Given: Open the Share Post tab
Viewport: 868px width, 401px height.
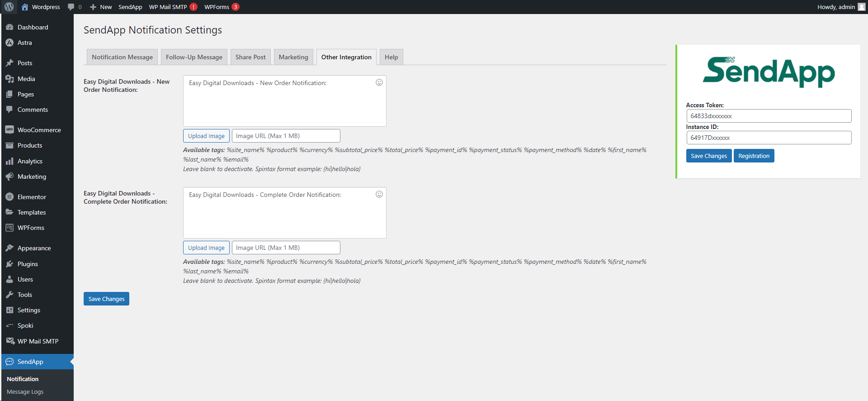Looking at the screenshot, I should 250,57.
